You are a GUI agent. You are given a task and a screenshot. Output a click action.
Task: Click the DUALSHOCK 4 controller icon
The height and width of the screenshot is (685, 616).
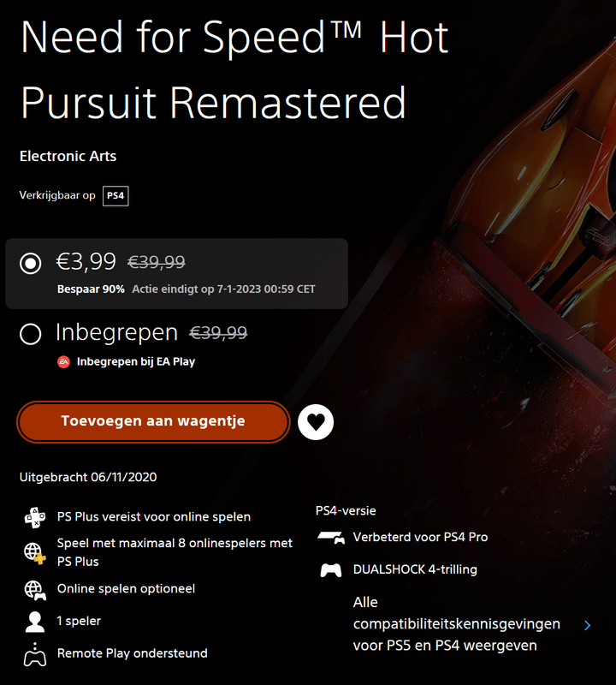[x=330, y=570]
